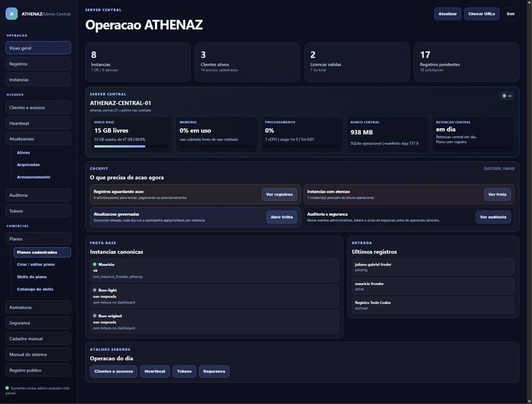Click the Abrir trilha button
Screen dimensions: 532x404
tap(282, 217)
